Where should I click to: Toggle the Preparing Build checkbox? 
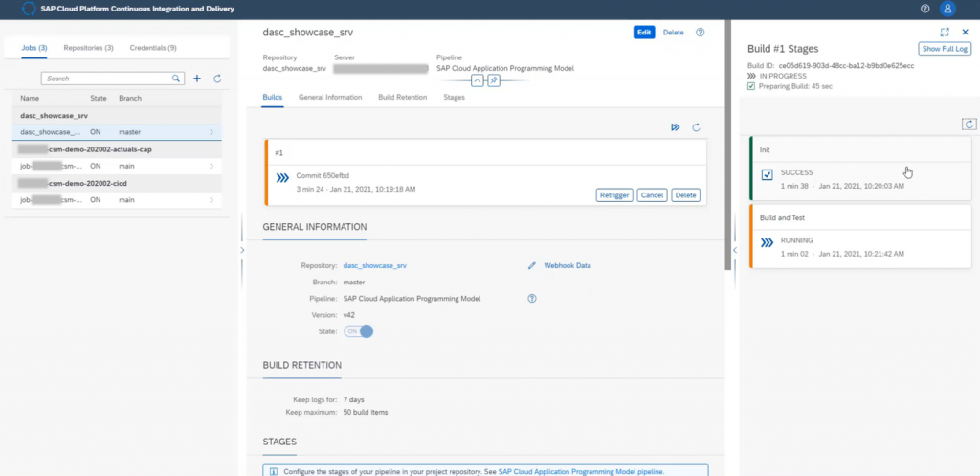click(751, 86)
